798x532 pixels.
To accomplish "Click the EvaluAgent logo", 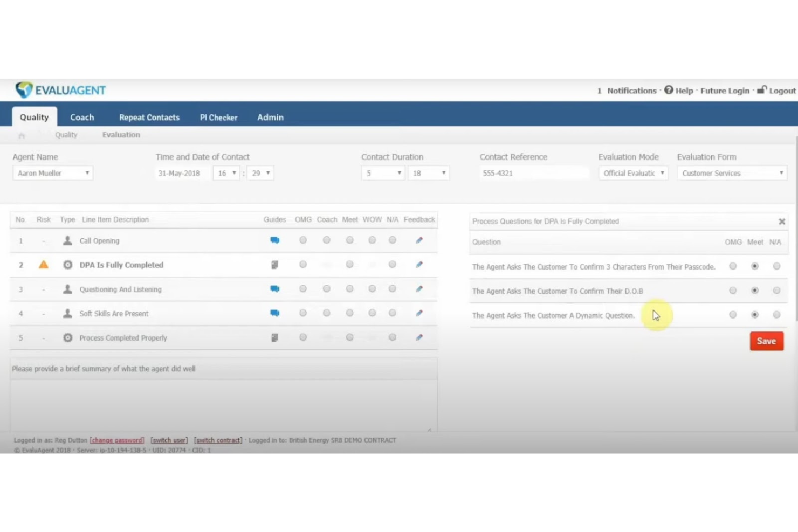I will [x=59, y=89].
